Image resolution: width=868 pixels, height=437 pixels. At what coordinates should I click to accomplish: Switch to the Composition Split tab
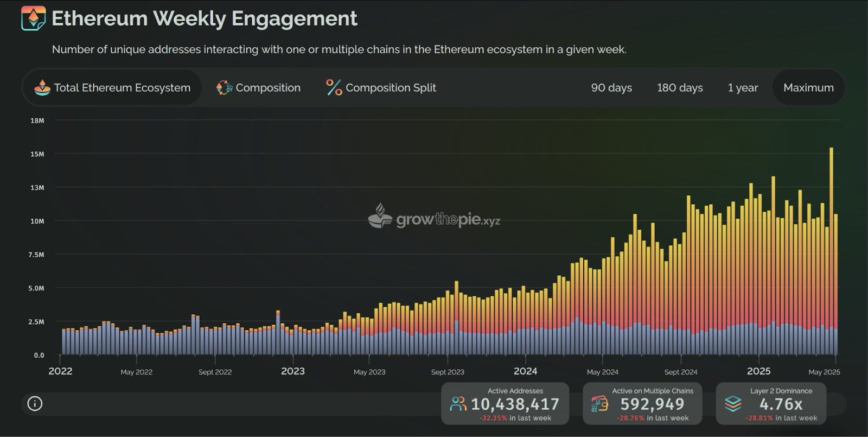(381, 87)
